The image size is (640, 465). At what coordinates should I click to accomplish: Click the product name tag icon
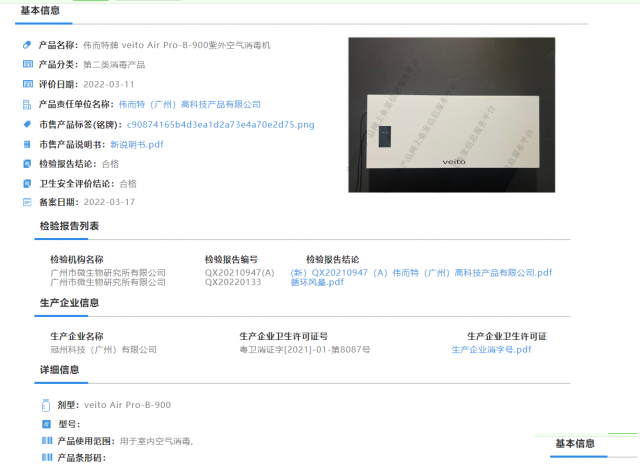coord(28,45)
